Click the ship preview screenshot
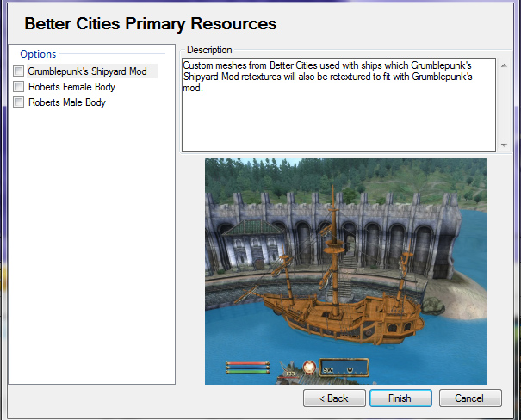This screenshot has width=521, height=420. tap(345, 215)
